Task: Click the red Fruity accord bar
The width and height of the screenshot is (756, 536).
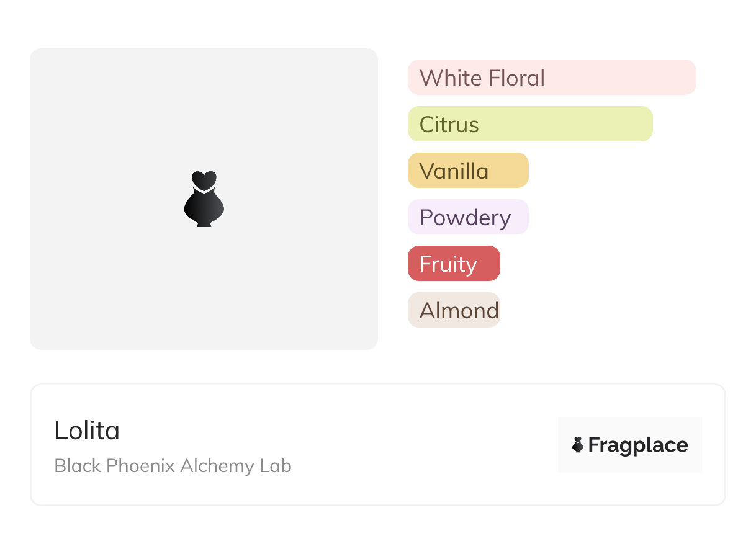Action: (453, 264)
